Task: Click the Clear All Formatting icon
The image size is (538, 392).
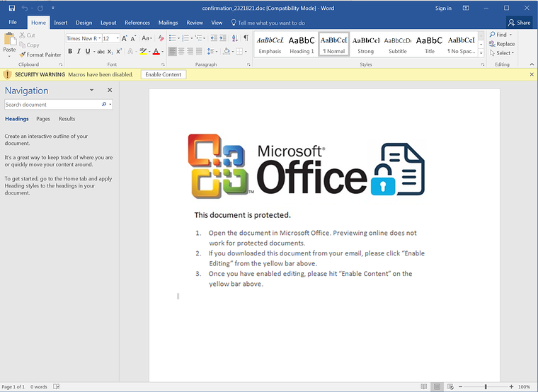Action: point(161,38)
